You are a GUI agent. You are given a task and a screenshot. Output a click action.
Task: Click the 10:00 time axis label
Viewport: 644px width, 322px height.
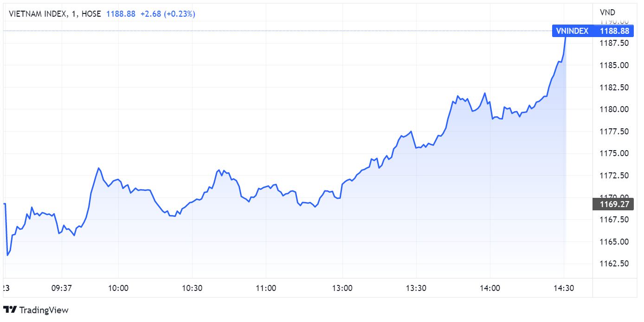[x=118, y=288]
